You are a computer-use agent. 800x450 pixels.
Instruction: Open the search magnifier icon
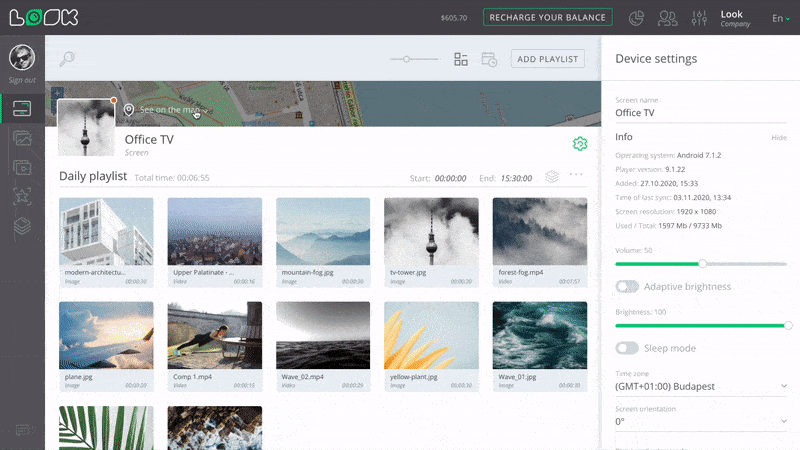click(x=67, y=59)
